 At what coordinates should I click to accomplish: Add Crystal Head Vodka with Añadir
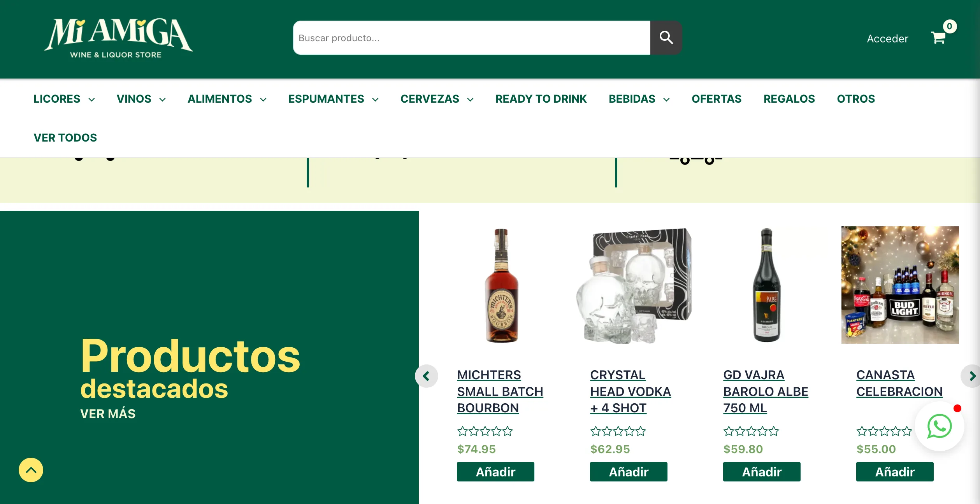629,472
